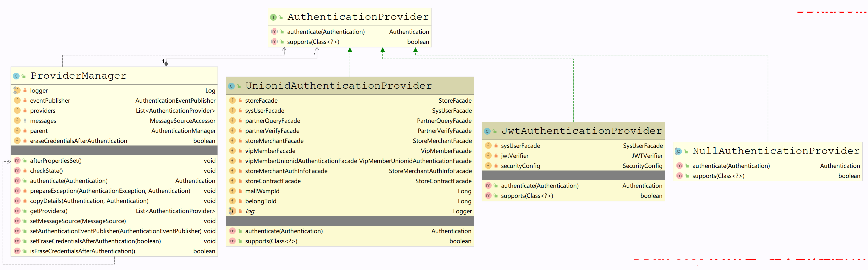Click the field icon beside eventPublisher
The width and height of the screenshot is (868, 270).
coord(17,101)
